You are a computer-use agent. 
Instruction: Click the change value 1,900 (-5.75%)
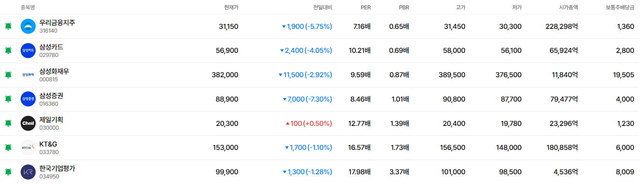coord(307,27)
